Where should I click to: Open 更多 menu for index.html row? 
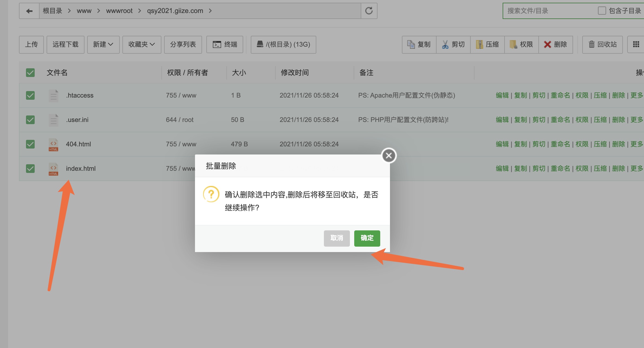636,169
